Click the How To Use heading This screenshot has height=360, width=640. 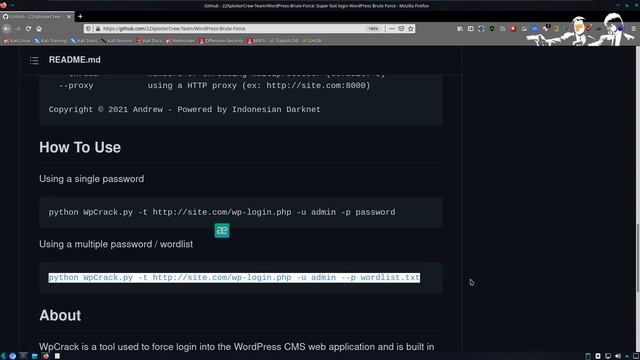pyautogui.click(x=80, y=147)
